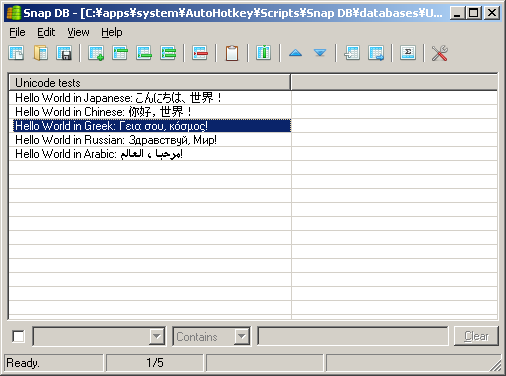Viewport: 506px width, 376px height.
Task: Open the File menu
Action: point(17,32)
